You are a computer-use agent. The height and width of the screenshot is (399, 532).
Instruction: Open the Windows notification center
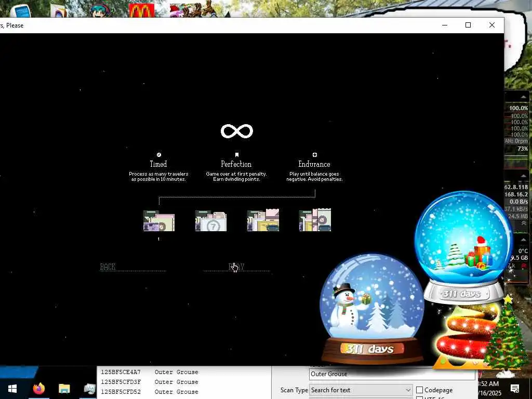(x=515, y=389)
